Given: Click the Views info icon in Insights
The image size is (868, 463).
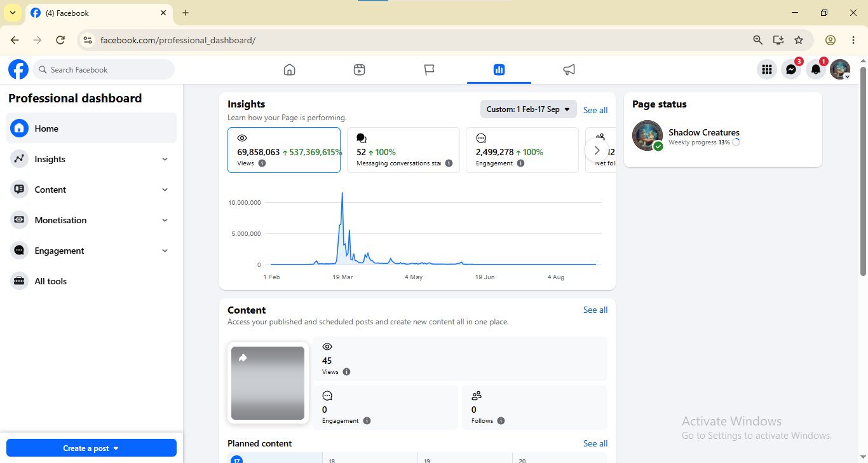Looking at the screenshot, I should (262, 163).
